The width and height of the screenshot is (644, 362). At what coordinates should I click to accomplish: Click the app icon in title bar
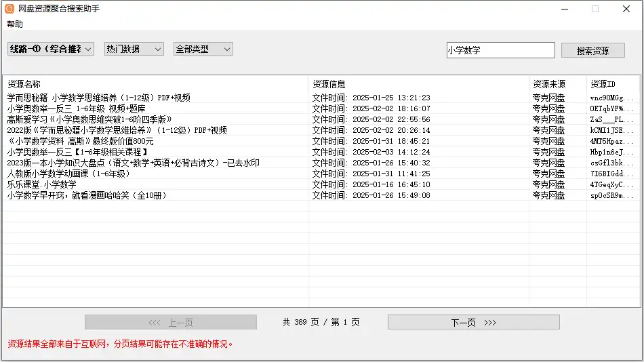tap(9, 9)
